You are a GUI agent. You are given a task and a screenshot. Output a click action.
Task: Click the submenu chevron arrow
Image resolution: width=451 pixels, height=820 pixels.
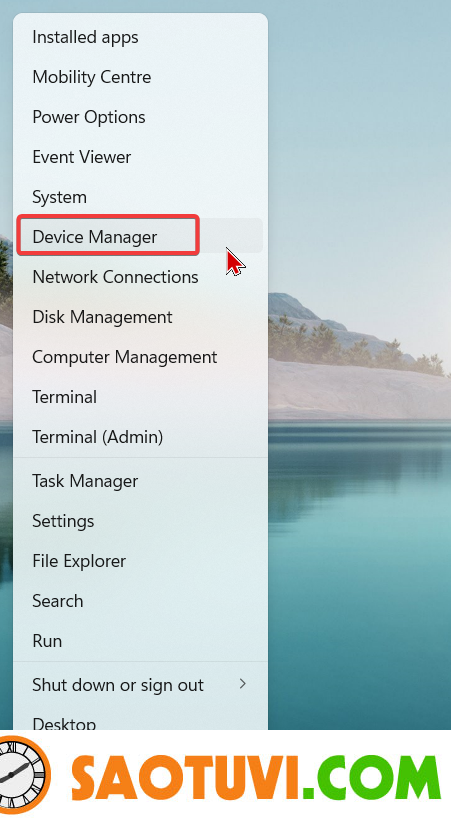pyautogui.click(x=242, y=684)
